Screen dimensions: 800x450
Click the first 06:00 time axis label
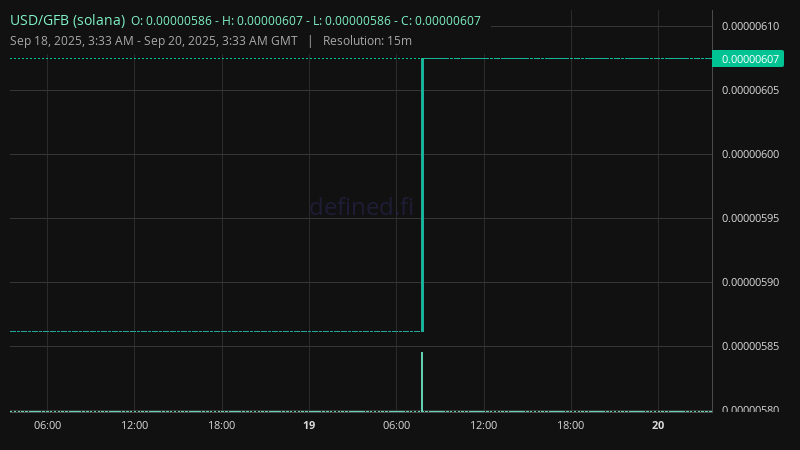coord(47,426)
